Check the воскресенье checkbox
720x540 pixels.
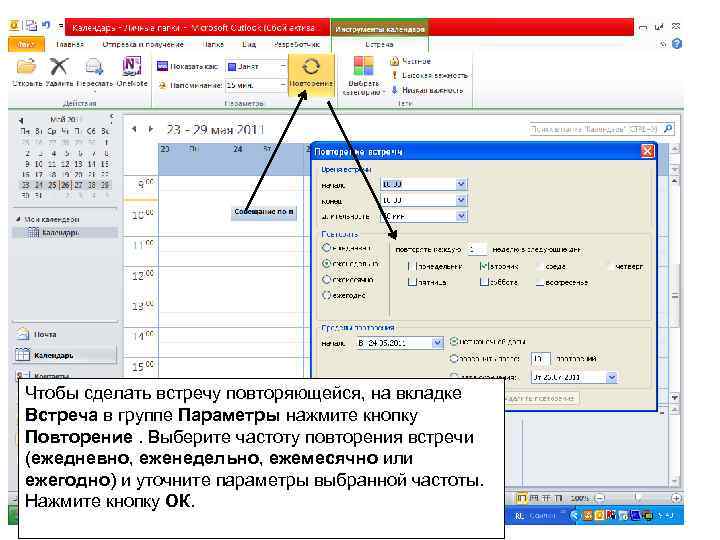(540, 282)
